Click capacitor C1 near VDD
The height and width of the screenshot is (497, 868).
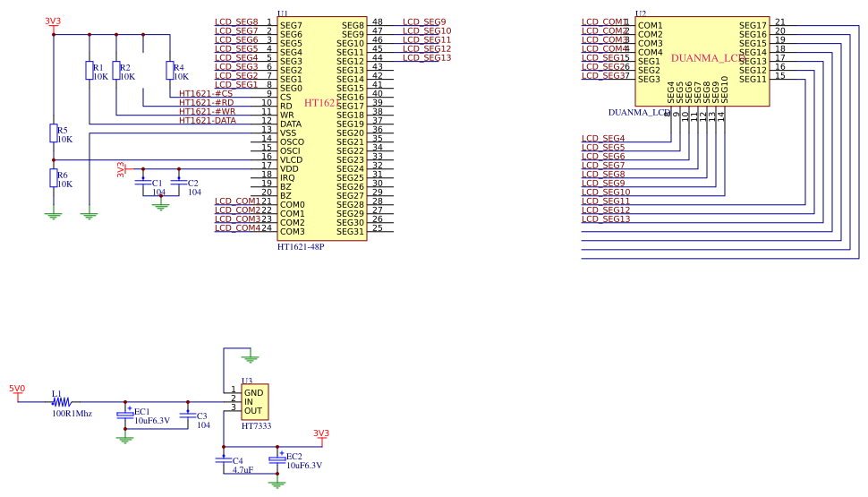pyautogui.click(x=143, y=183)
